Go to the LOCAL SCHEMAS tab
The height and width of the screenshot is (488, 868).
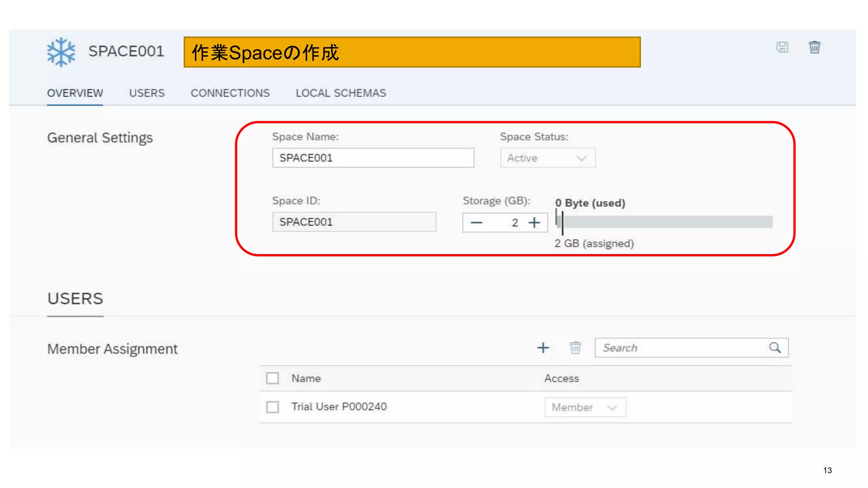pyautogui.click(x=341, y=93)
